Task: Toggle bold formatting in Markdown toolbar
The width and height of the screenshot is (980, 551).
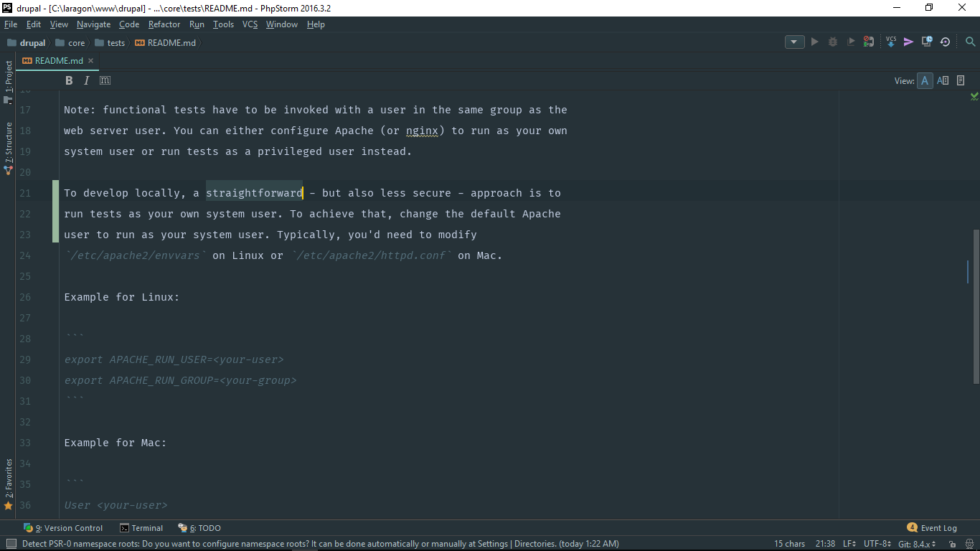Action: pos(69,80)
